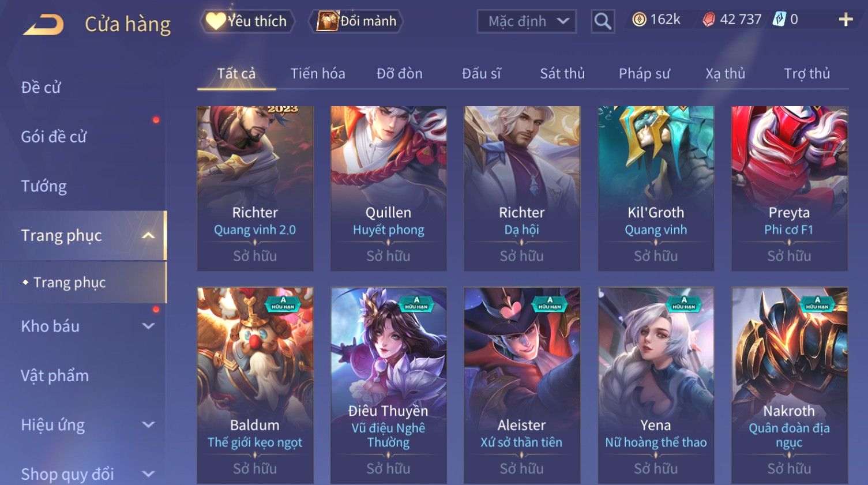Collapse the Trang phục sidebar section

coord(148,235)
